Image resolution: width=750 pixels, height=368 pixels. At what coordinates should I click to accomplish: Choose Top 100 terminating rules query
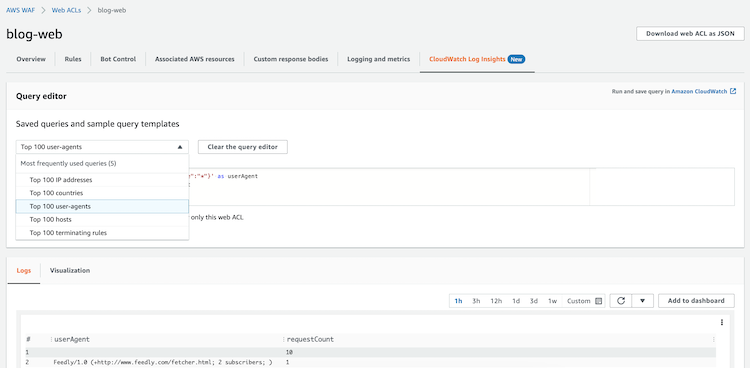[x=102, y=233]
